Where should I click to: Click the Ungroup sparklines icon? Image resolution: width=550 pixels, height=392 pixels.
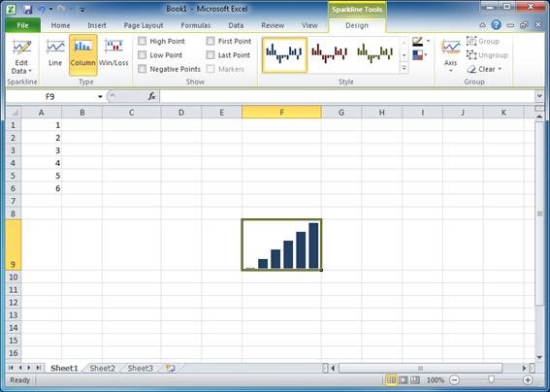click(471, 55)
